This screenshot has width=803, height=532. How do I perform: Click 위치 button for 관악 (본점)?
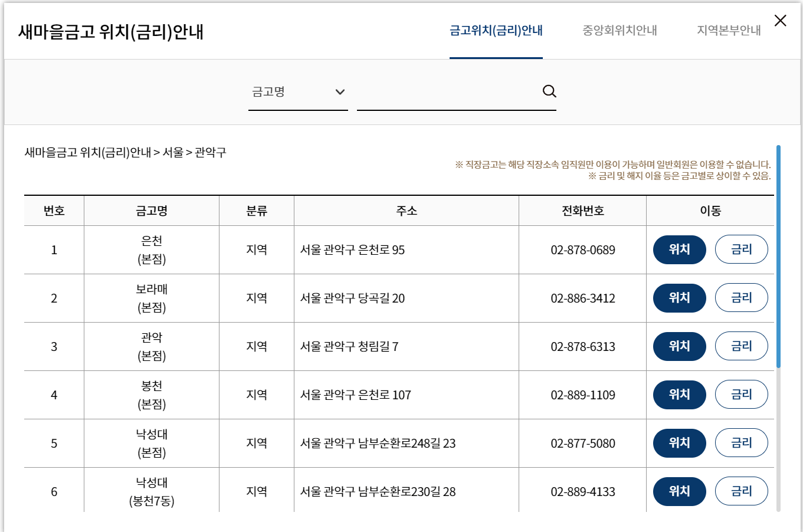(680, 346)
